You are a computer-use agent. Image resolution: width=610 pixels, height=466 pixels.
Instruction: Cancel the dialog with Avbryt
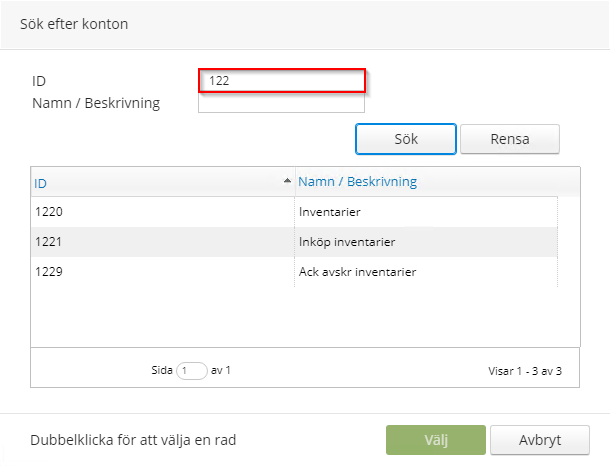pyautogui.click(x=540, y=440)
